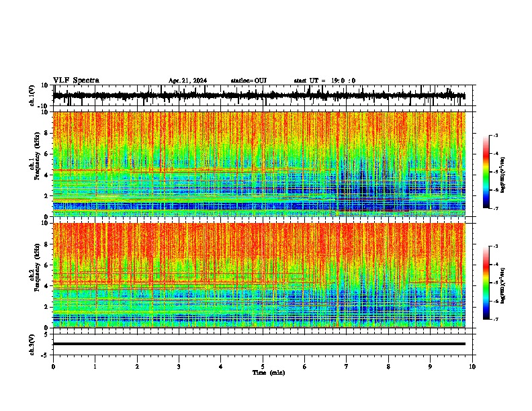Select the "start UT = 19:0 :0" text
Image resolution: width=532 pixels, height=411 pixels.
point(324,81)
